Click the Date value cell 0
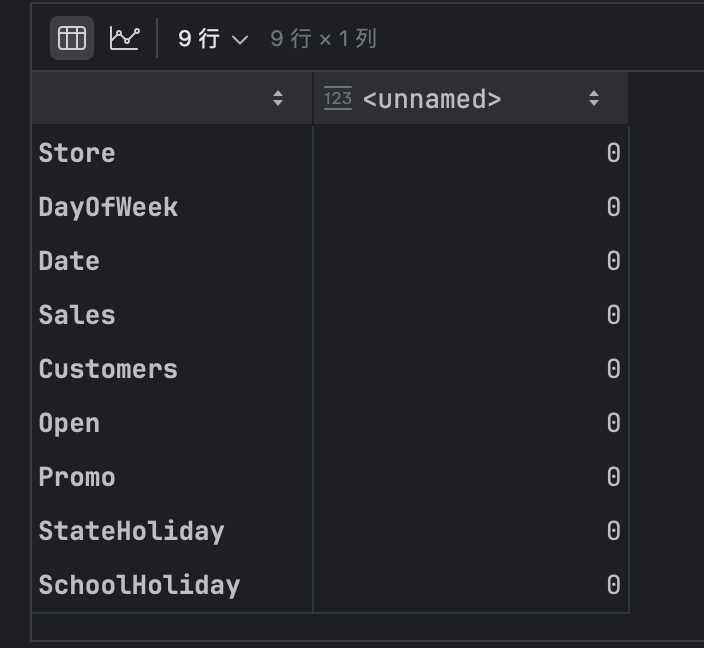This screenshot has width=704, height=648. click(x=471, y=261)
